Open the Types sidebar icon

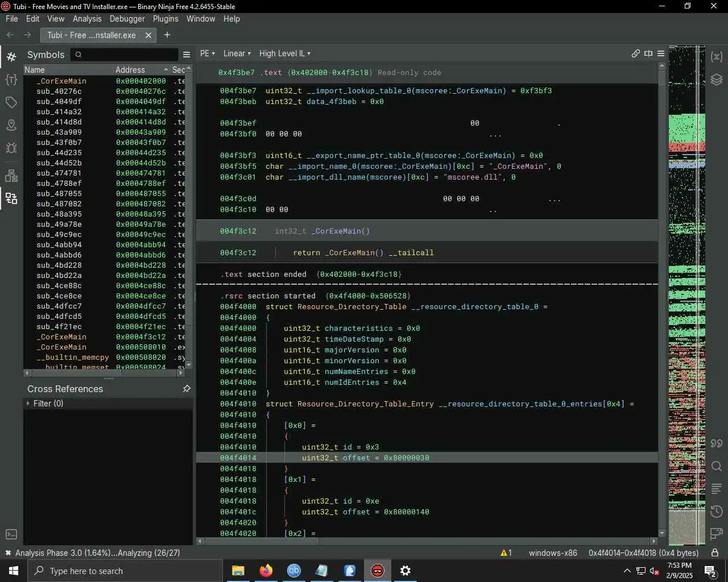(11, 79)
